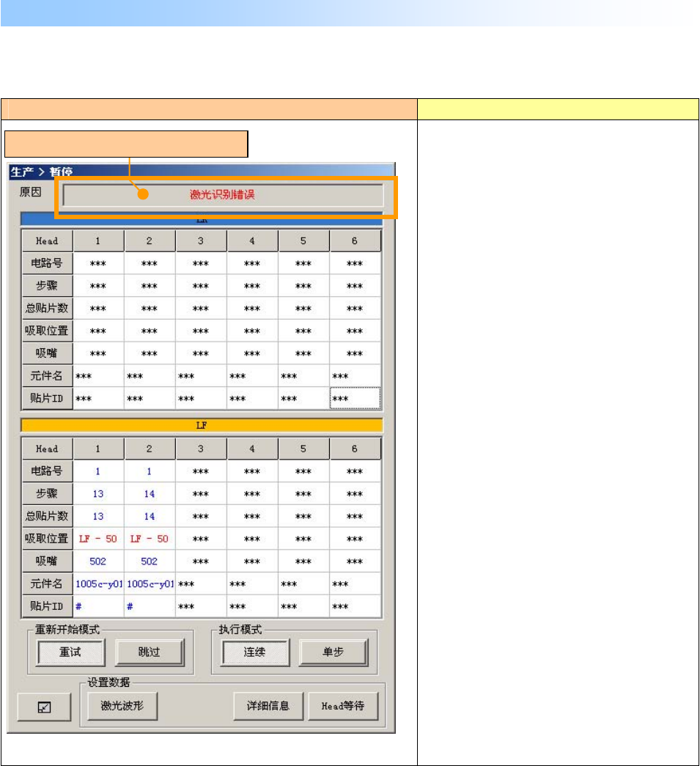Click head 2 nozzle value 502

pyautogui.click(x=150, y=561)
